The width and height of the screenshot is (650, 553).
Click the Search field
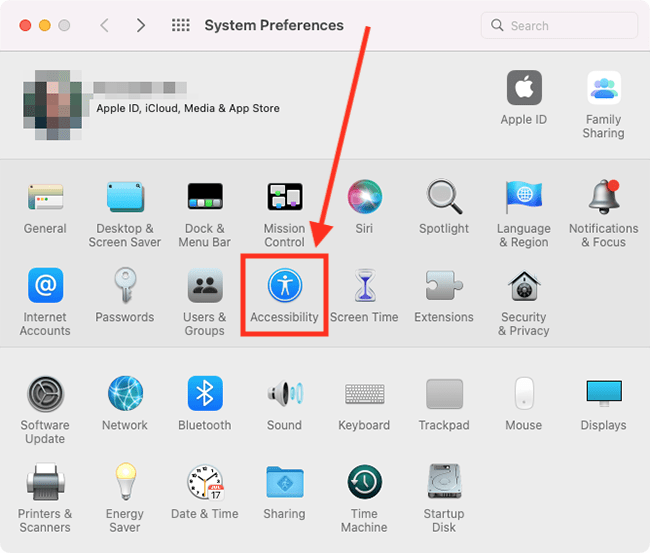559,26
